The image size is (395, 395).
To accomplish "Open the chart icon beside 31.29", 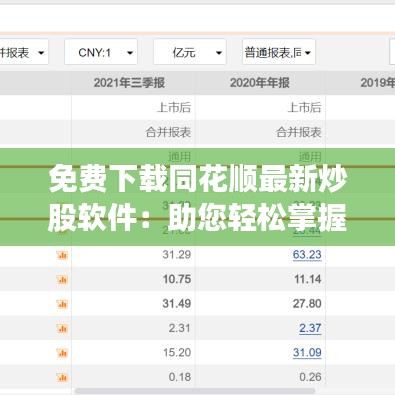I will point(62,255).
